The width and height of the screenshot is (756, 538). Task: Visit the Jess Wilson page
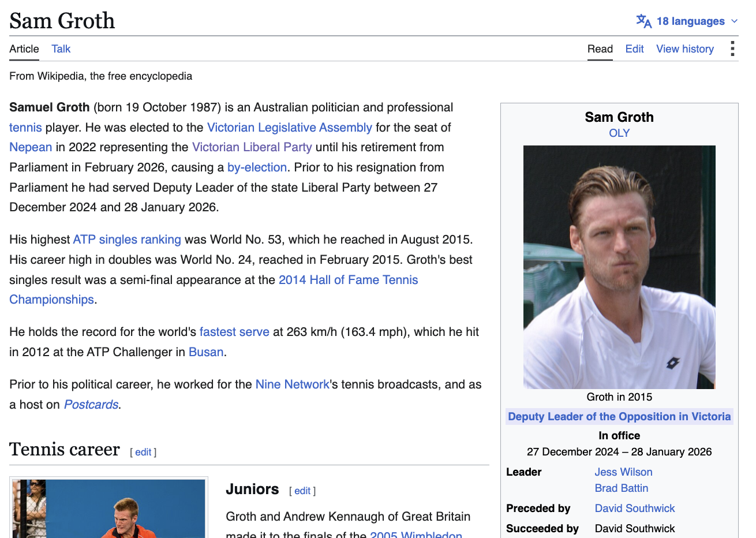click(x=623, y=472)
